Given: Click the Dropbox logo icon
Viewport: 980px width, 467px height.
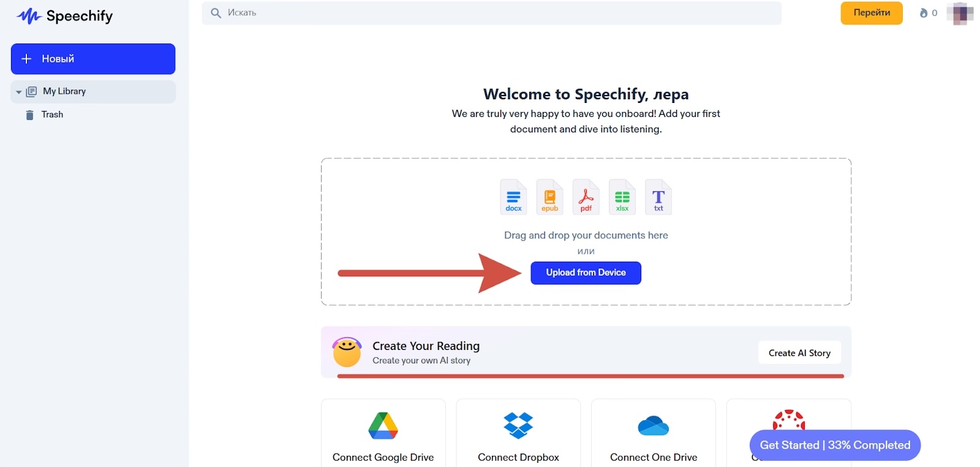Looking at the screenshot, I should click(x=518, y=426).
